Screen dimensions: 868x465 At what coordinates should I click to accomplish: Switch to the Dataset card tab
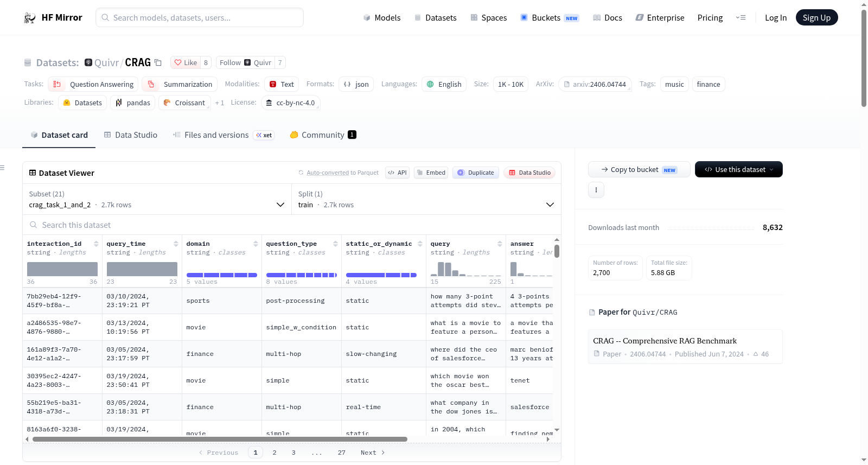(59, 135)
